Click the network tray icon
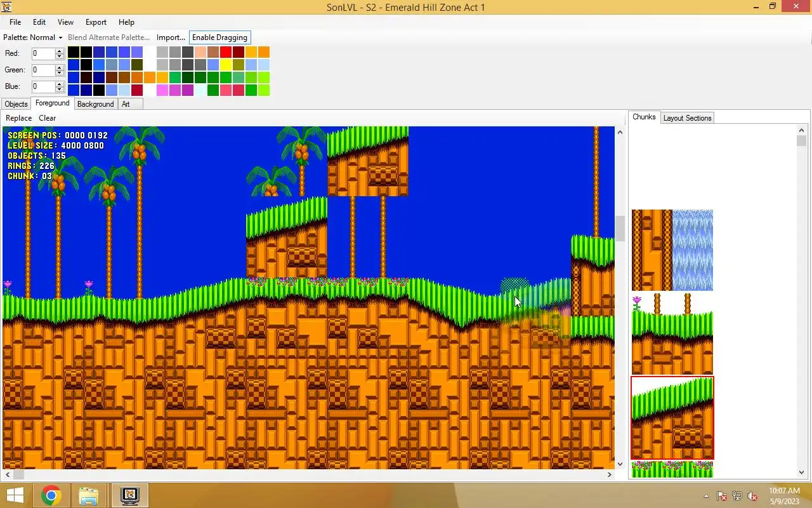812x508 pixels. (x=737, y=496)
